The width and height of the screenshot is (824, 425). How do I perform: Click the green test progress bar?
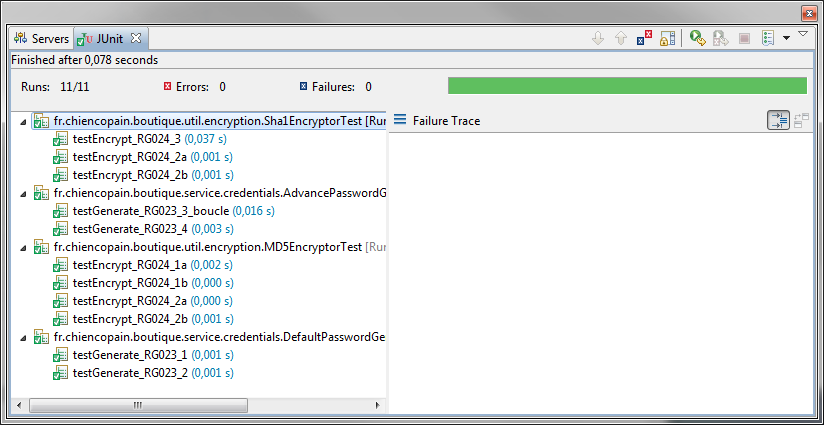(627, 86)
